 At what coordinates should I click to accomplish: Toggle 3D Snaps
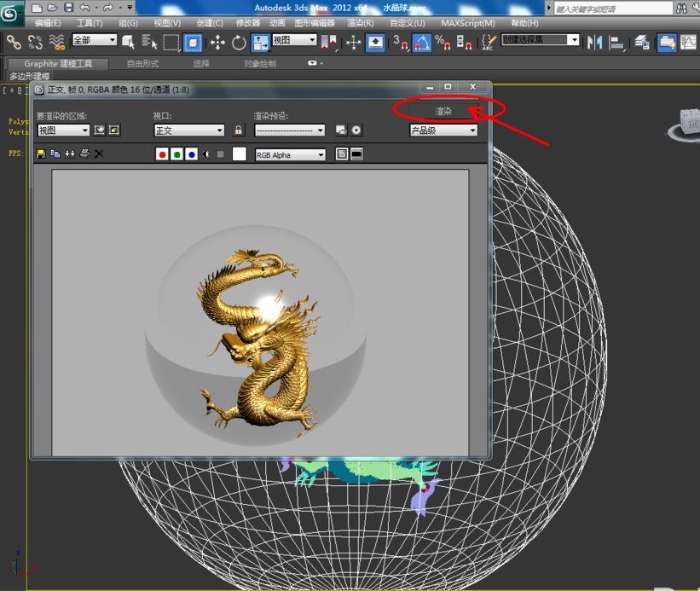[401, 43]
